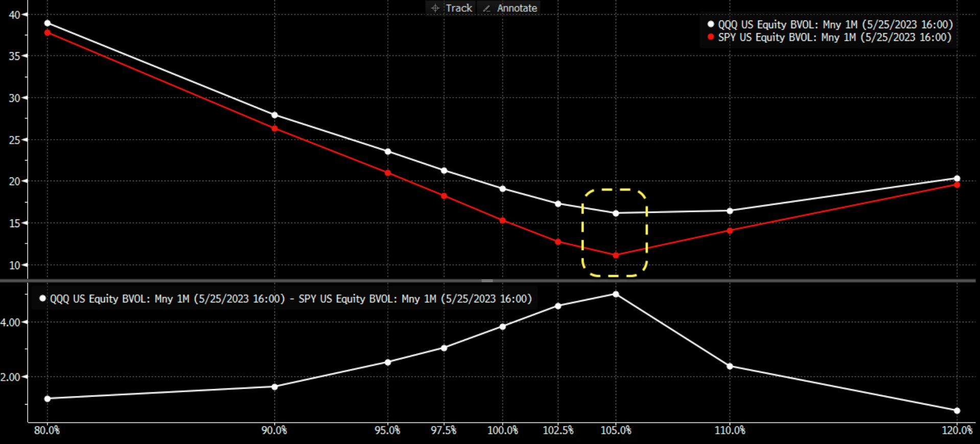
Task: Pick the red SPY data point at 102.5%
Action: [x=558, y=242]
